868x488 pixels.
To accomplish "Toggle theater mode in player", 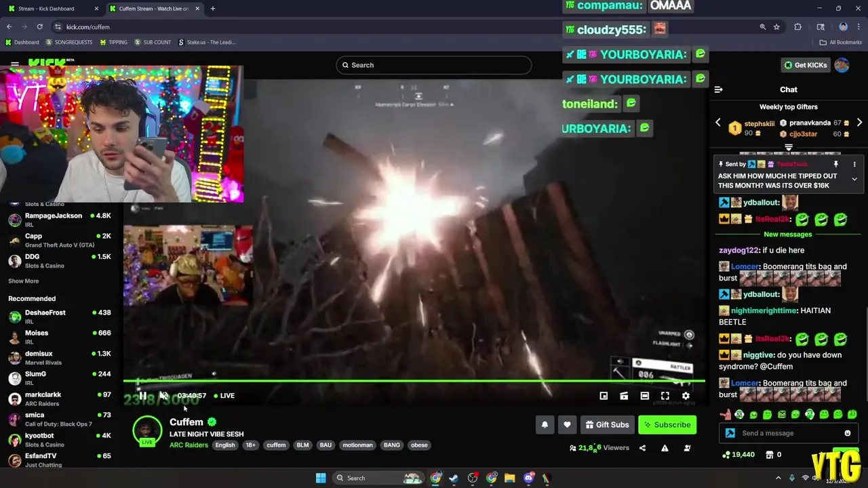I will click(x=645, y=396).
